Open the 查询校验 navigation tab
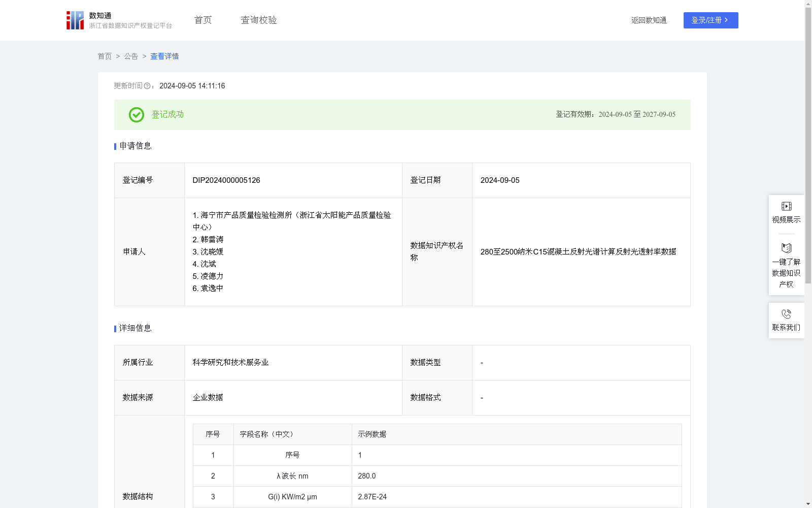The width and height of the screenshot is (812, 508). (x=259, y=20)
